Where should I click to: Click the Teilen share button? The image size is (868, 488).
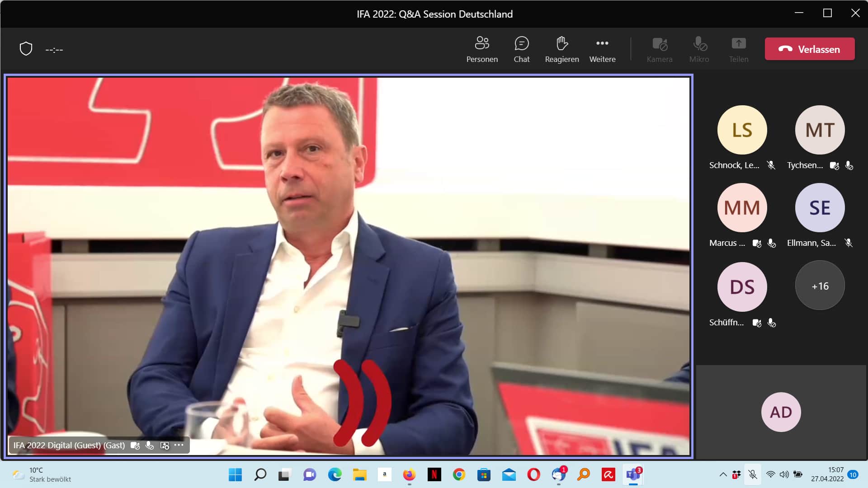click(x=738, y=49)
